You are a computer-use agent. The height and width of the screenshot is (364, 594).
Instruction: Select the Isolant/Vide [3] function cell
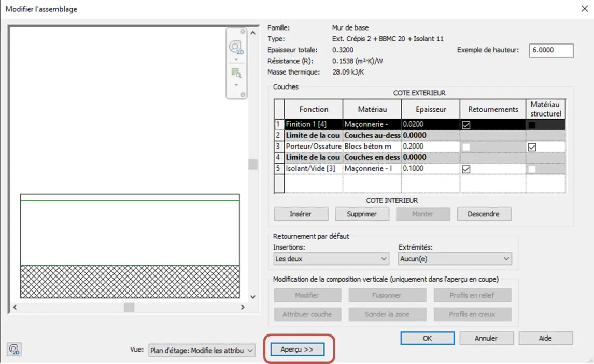(x=314, y=168)
